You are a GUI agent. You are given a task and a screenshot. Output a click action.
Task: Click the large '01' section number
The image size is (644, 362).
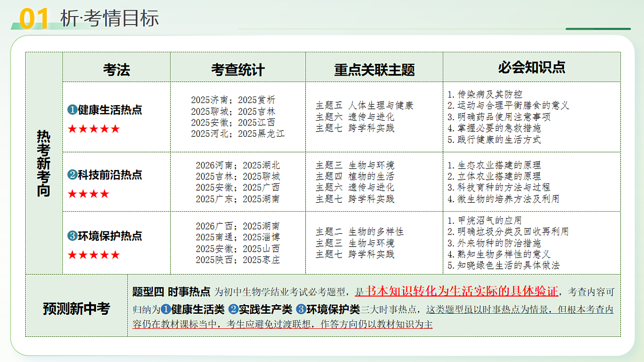[x=35, y=19]
